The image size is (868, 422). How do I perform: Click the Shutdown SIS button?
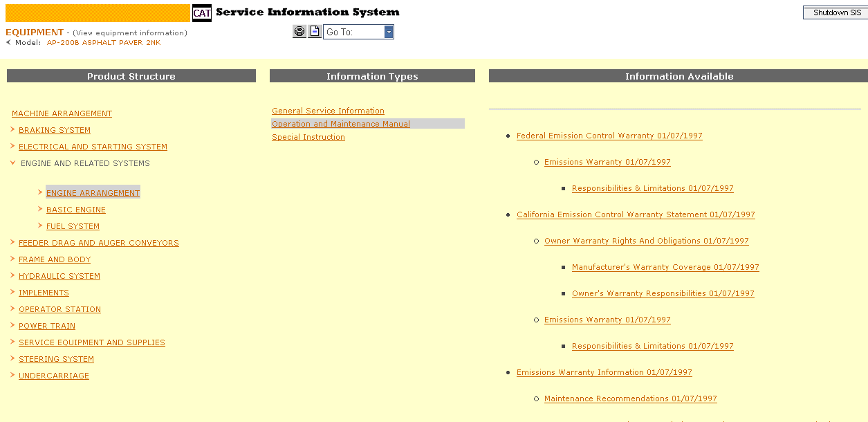(835, 12)
